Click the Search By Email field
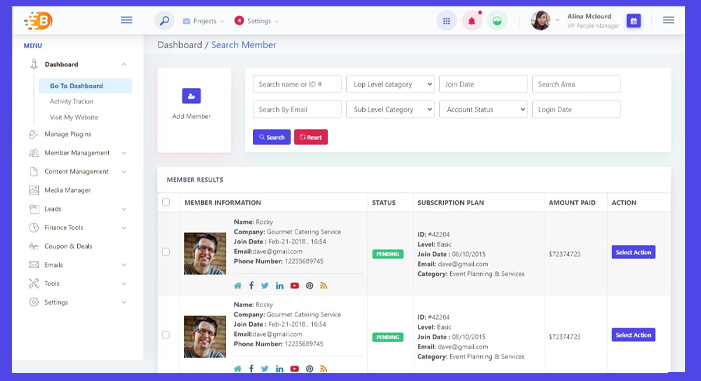 (x=297, y=110)
